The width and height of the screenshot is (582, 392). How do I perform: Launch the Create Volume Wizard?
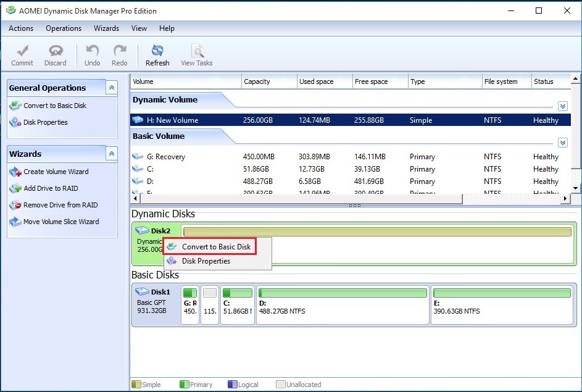56,172
